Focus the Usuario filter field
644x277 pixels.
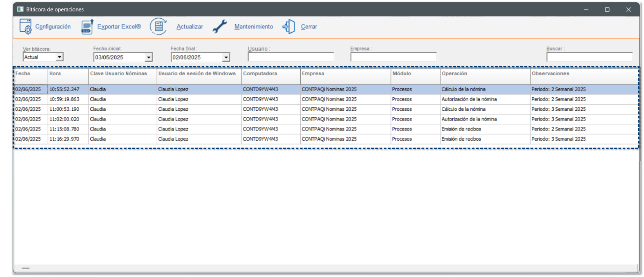pyautogui.click(x=290, y=57)
